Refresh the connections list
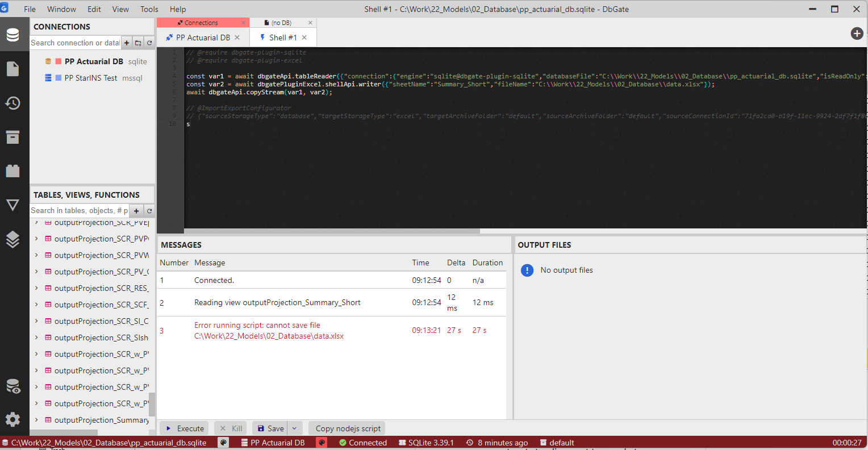The image size is (868, 450). click(149, 42)
